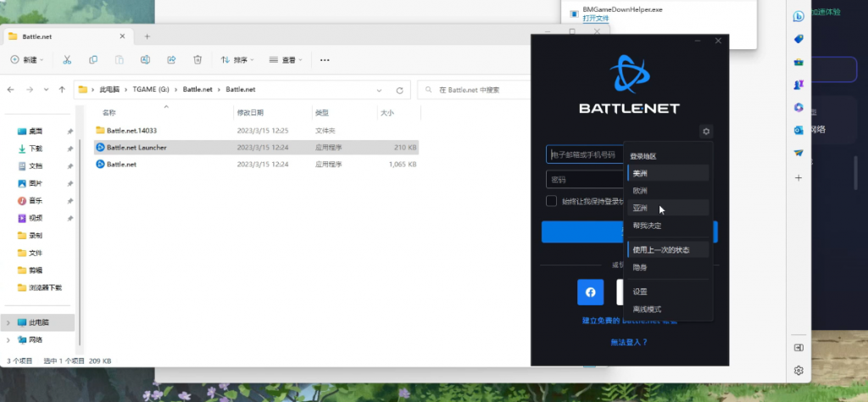Click the password (密码) field
Image resolution: width=868 pixels, height=402 pixels.
[x=585, y=180]
